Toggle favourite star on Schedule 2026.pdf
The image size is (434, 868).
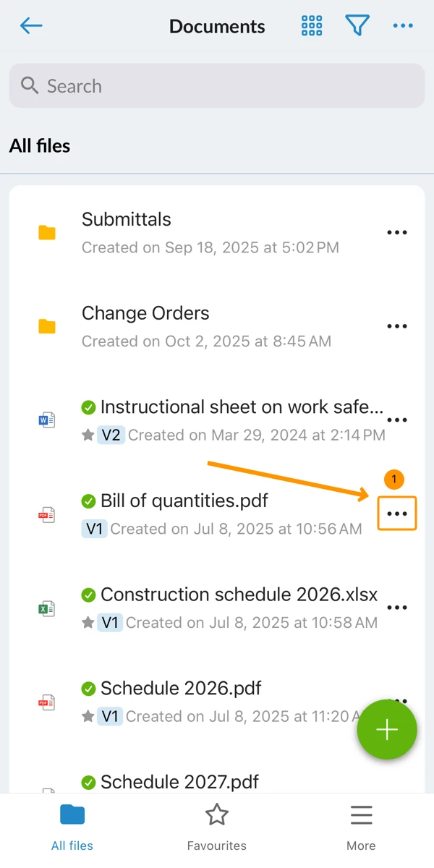(x=88, y=717)
